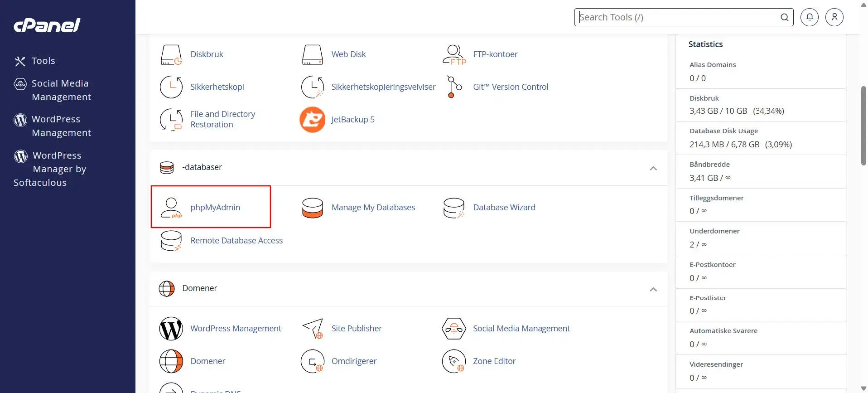The image size is (868, 393).
Task: Open the JetBackup 5 link
Action: click(x=353, y=120)
